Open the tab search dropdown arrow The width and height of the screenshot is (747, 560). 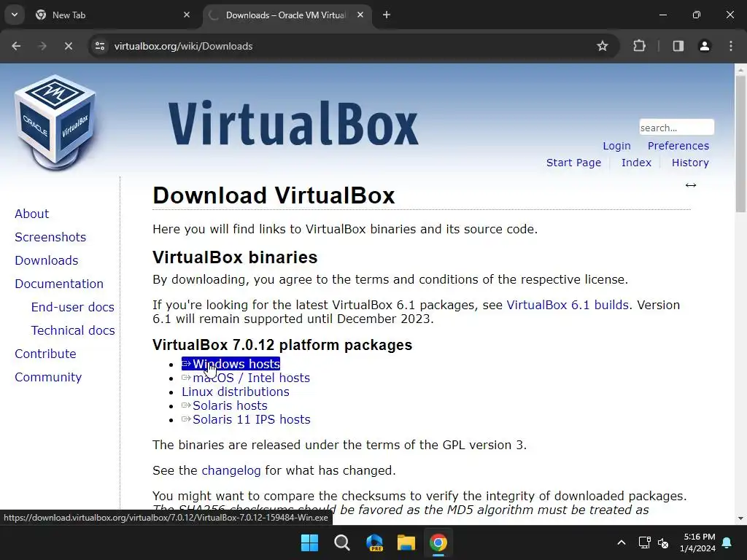[x=15, y=15]
